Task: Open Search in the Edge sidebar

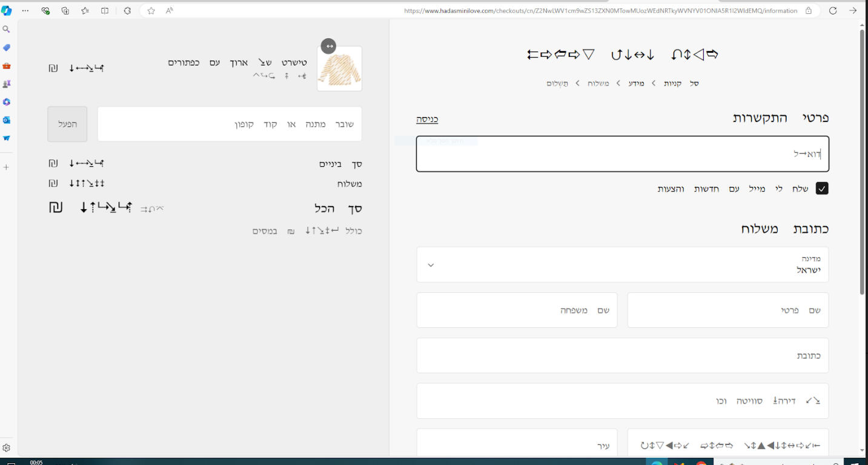Action: pyautogui.click(x=6, y=29)
